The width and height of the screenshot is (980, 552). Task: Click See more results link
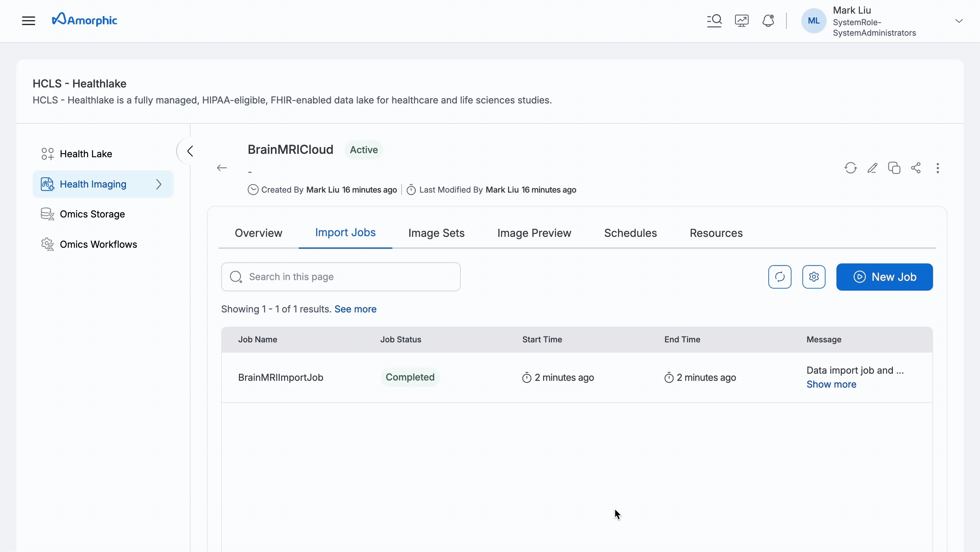point(355,309)
